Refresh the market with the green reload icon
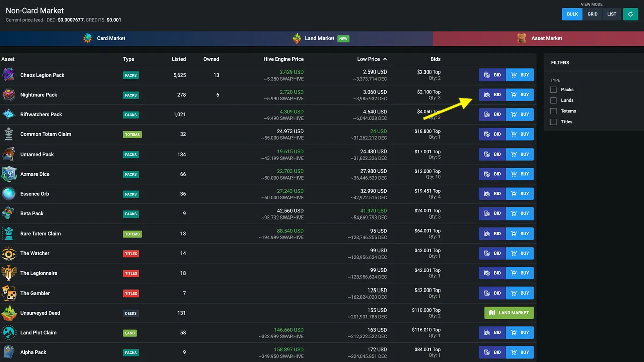Viewport: 644px width, 362px height. pyautogui.click(x=630, y=14)
